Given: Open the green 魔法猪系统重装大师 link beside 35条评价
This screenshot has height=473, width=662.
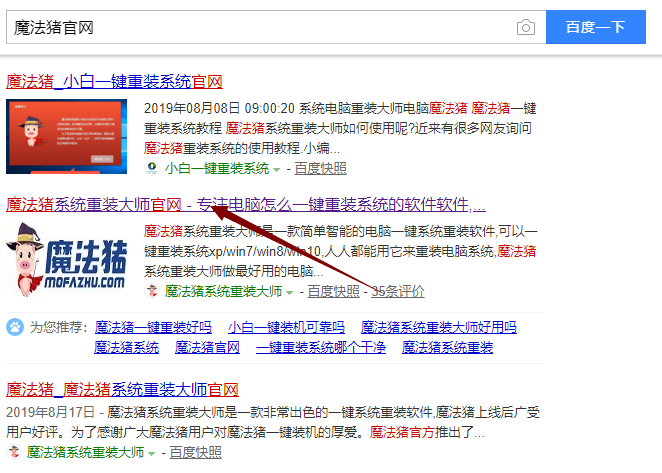Looking at the screenshot, I should pyautogui.click(x=223, y=291).
